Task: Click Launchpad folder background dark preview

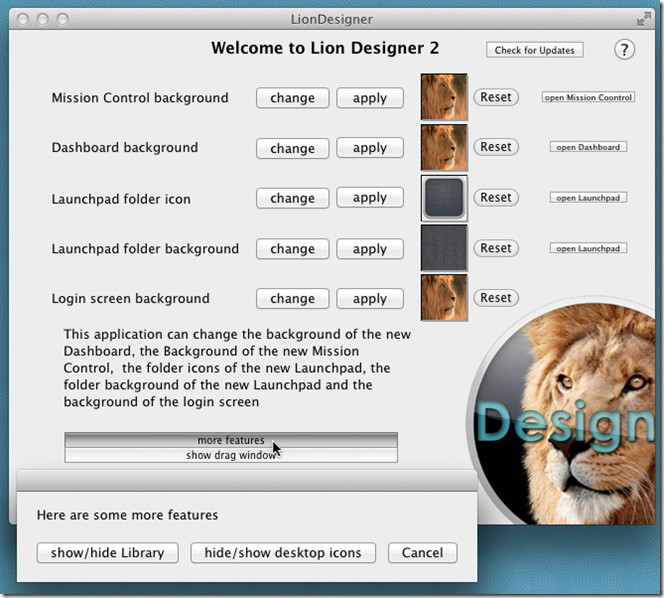Action: tap(444, 248)
